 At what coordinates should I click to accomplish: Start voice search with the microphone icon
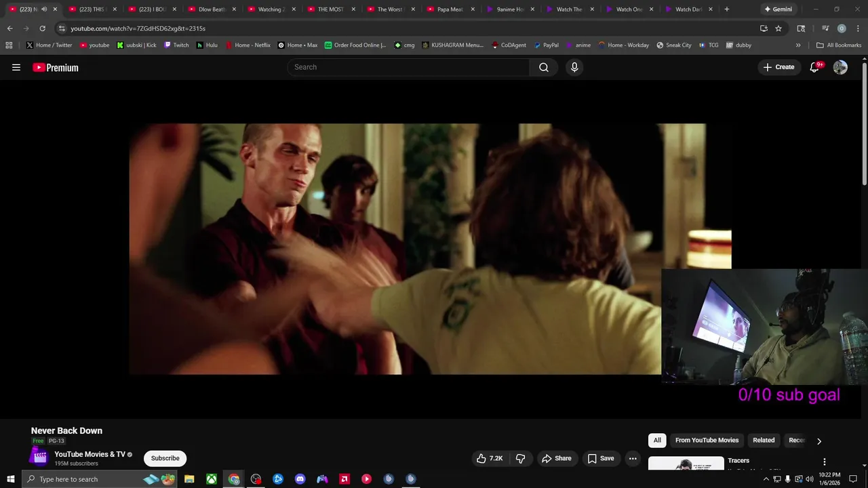point(574,67)
